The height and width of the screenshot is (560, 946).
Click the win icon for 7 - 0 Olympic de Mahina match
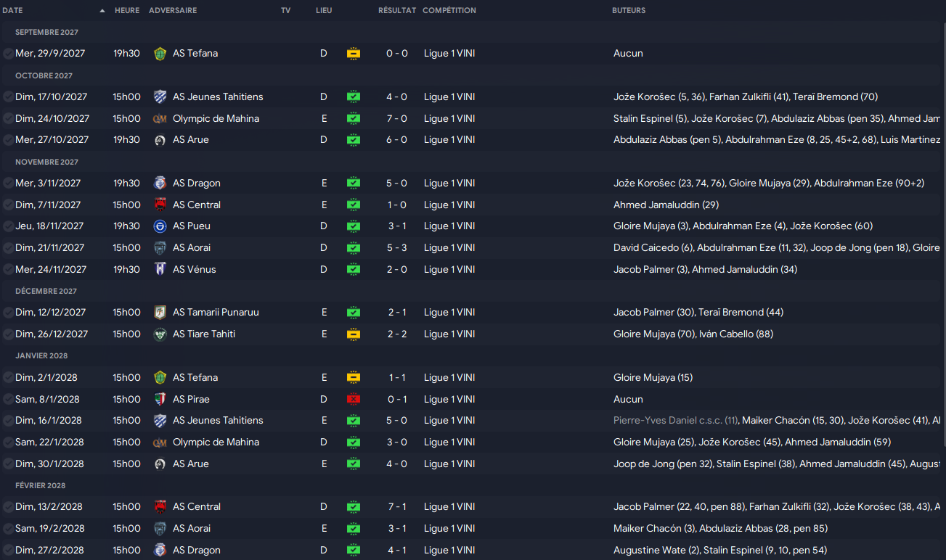tap(354, 118)
